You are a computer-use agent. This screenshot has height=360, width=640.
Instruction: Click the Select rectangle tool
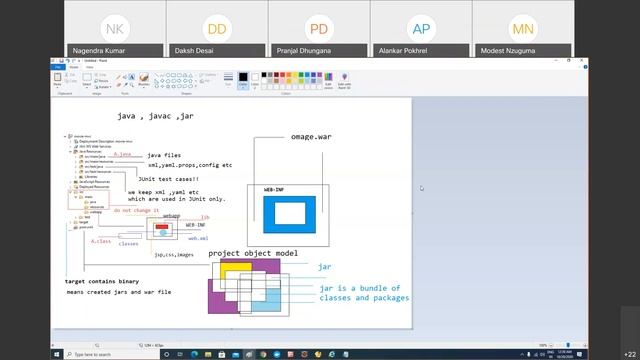87,78
